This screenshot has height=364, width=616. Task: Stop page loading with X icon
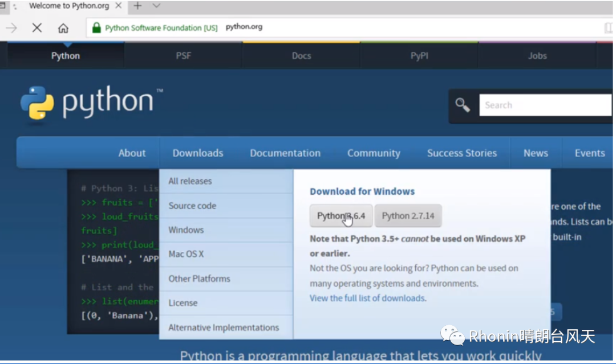(x=37, y=28)
